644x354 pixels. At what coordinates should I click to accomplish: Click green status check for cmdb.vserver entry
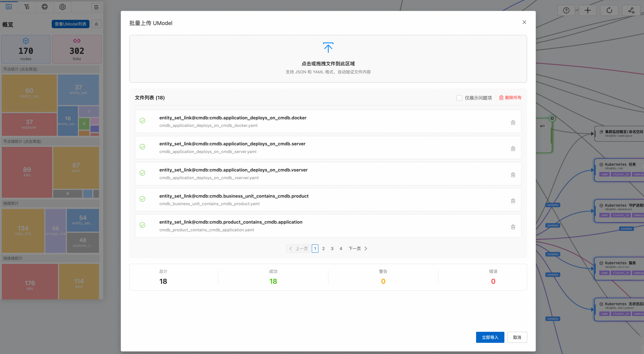tap(142, 173)
